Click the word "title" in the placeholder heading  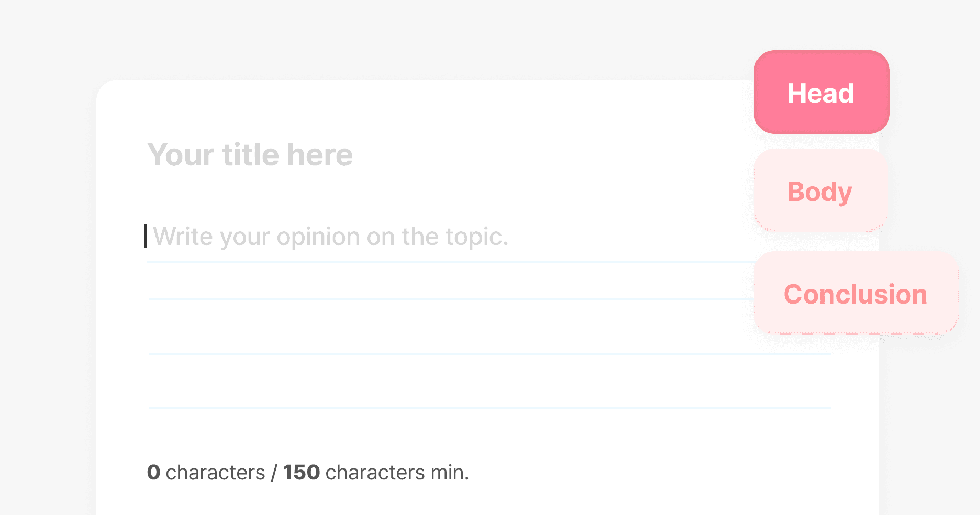[250, 155]
